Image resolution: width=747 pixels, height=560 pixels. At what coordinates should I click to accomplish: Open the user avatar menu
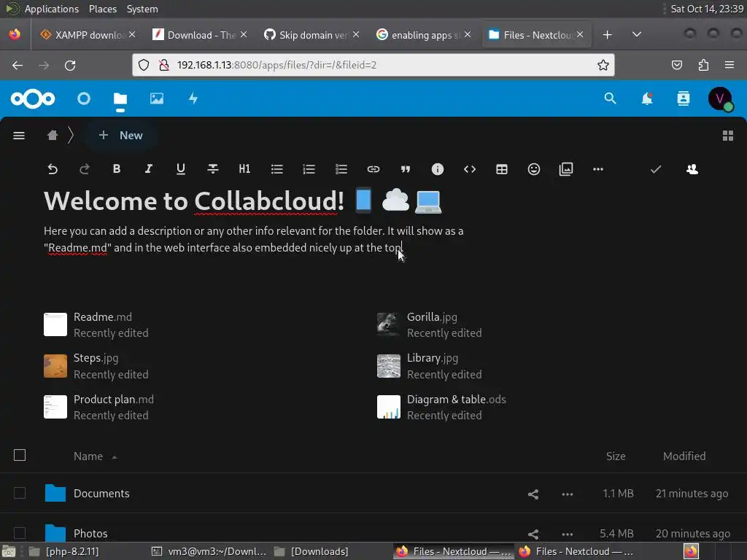pyautogui.click(x=720, y=98)
